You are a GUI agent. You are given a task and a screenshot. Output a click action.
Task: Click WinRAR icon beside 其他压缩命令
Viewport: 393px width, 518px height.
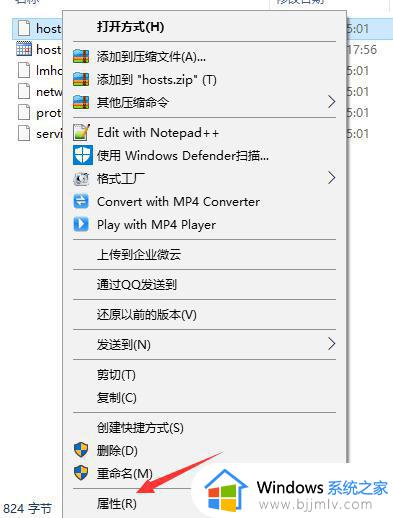81,102
